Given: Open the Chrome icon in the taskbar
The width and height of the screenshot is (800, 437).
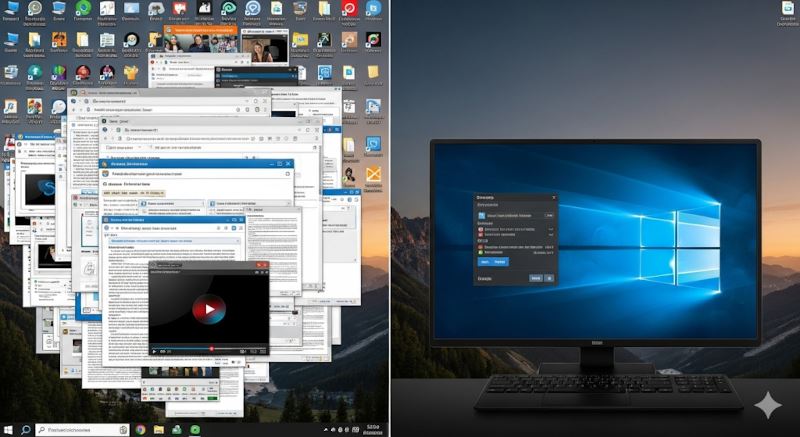Looking at the screenshot, I should pos(140,429).
